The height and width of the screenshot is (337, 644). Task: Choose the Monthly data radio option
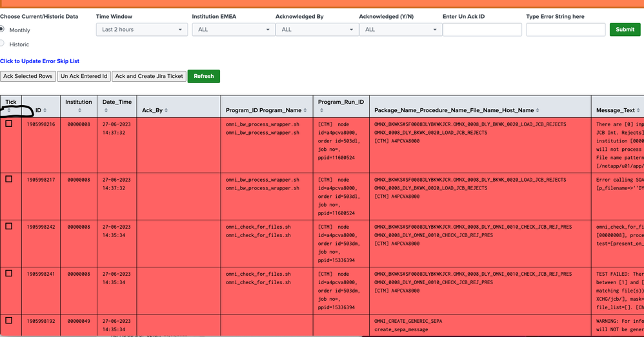click(x=2, y=29)
